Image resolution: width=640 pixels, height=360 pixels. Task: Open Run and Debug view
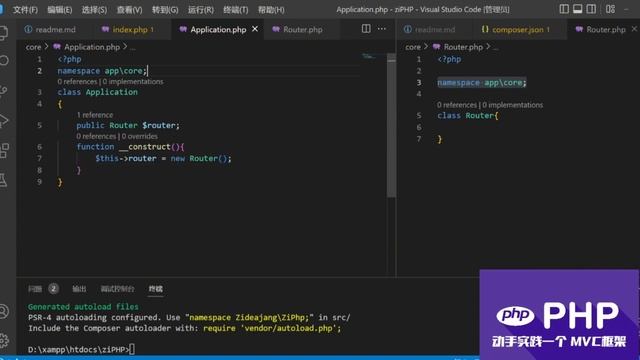click(4, 120)
